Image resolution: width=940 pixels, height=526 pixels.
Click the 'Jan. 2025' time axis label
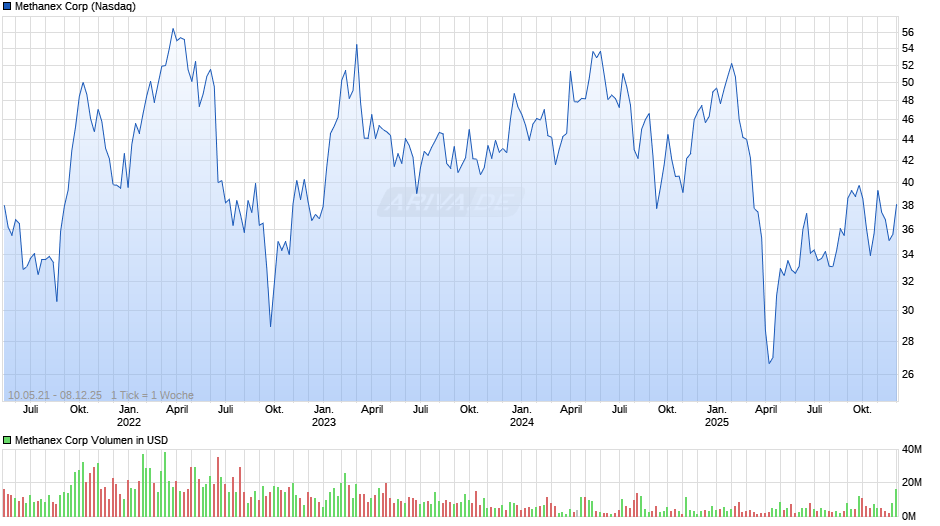point(716,416)
